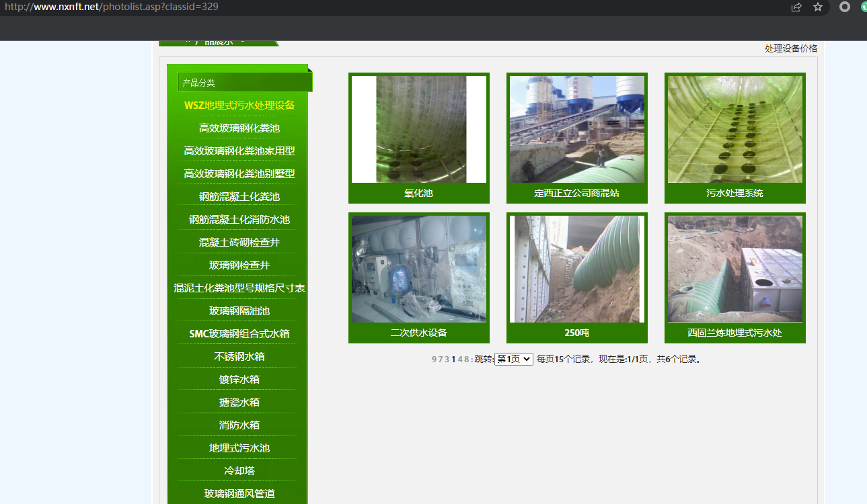The image size is (867, 504).
Task: Select 混泥土化粪池型号规格尺寸表 in sidebar
Action: point(239,288)
